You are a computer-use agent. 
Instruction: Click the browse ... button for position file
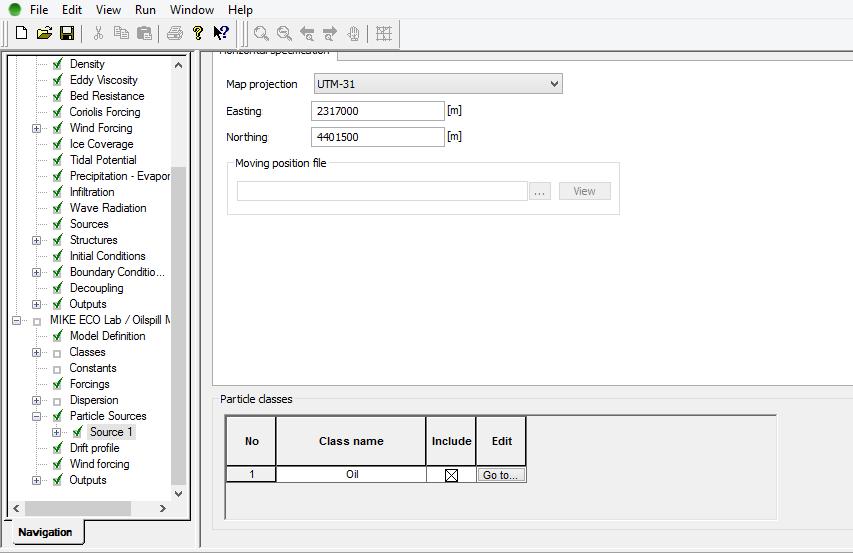539,191
